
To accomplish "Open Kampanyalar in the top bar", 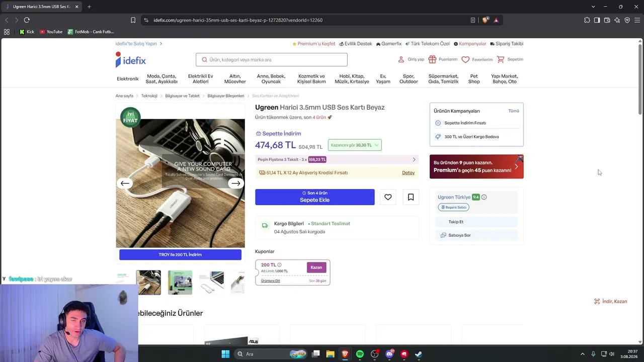I will coord(470,44).
